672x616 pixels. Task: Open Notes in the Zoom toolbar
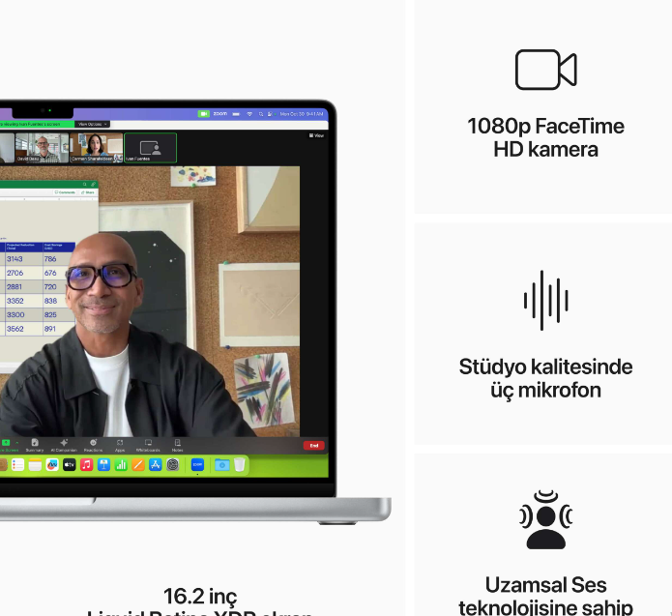pos(178,444)
